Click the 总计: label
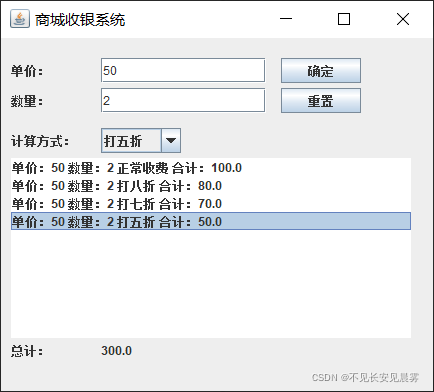 point(27,351)
